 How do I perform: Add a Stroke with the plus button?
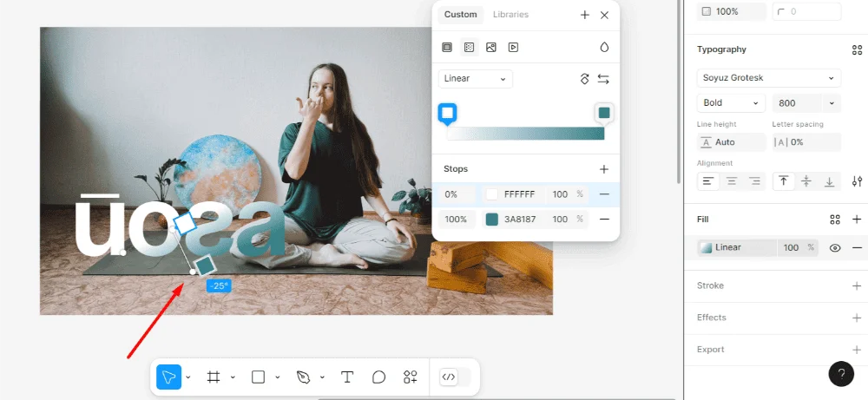pyautogui.click(x=857, y=285)
